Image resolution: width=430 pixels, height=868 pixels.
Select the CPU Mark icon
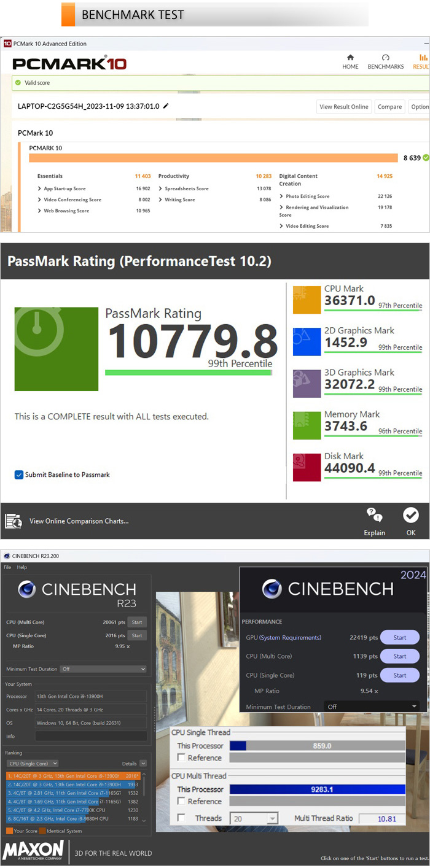(307, 300)
